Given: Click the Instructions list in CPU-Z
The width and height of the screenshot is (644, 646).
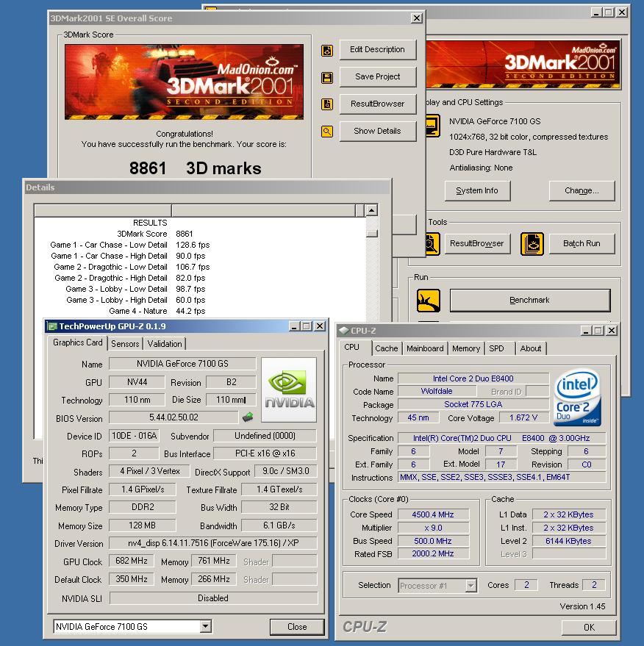Looking at the screenshot, I should [x=502, y=478].
